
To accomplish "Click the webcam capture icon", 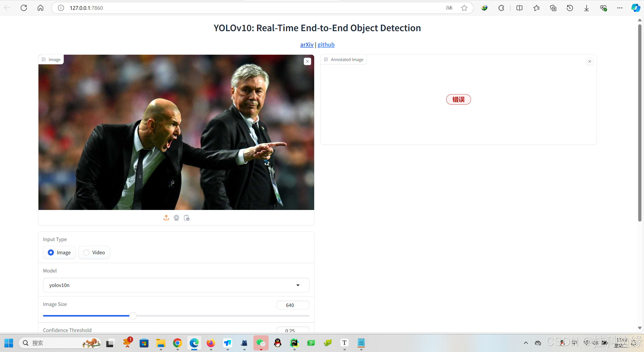I will coord(176,218).
